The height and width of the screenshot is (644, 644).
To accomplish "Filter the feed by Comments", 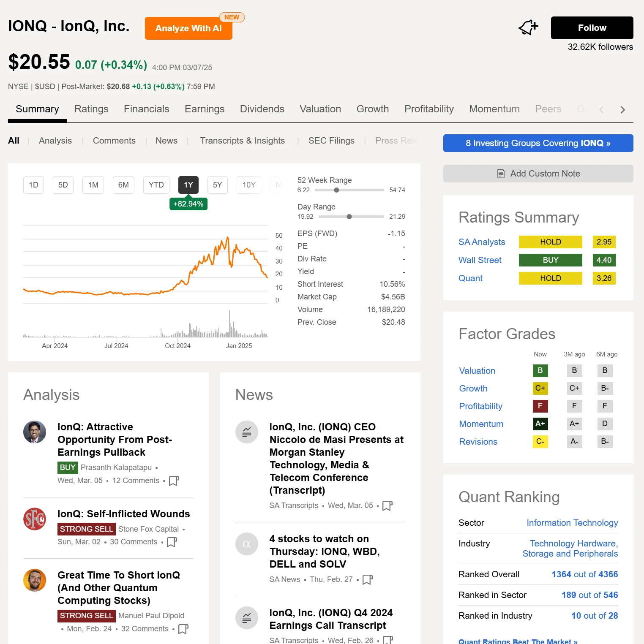I will tap(114, 141).
